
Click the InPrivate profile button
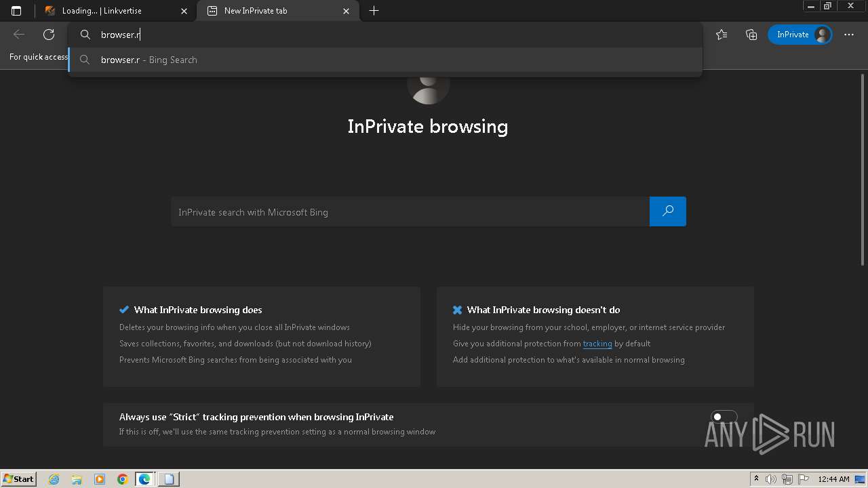tap(800, 35)
